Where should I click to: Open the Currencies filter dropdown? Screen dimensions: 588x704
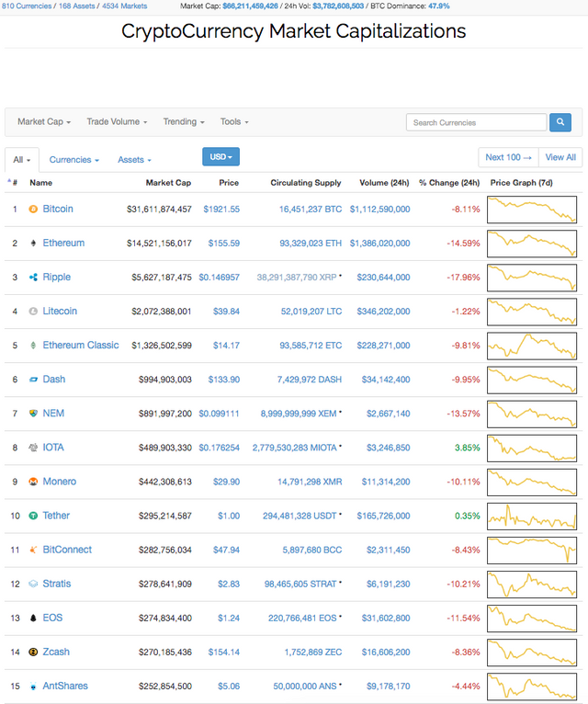click(74, 160)
